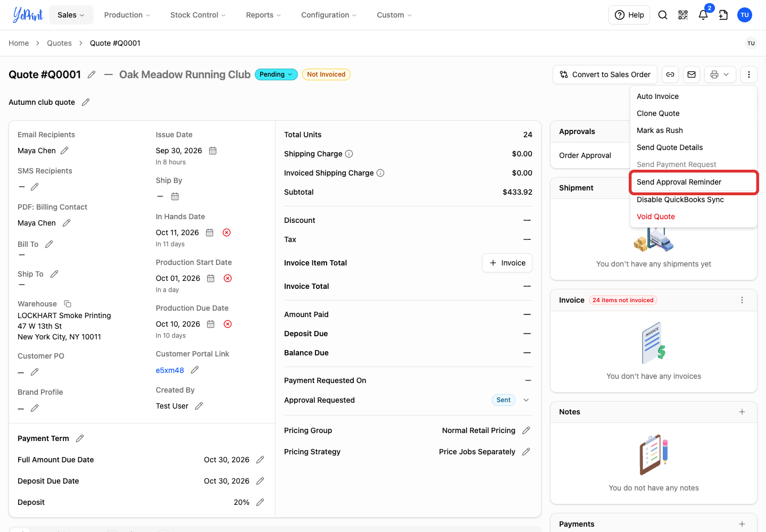Click the YoPrint logo
Screen dimensions: 766x532
[28, 15]
